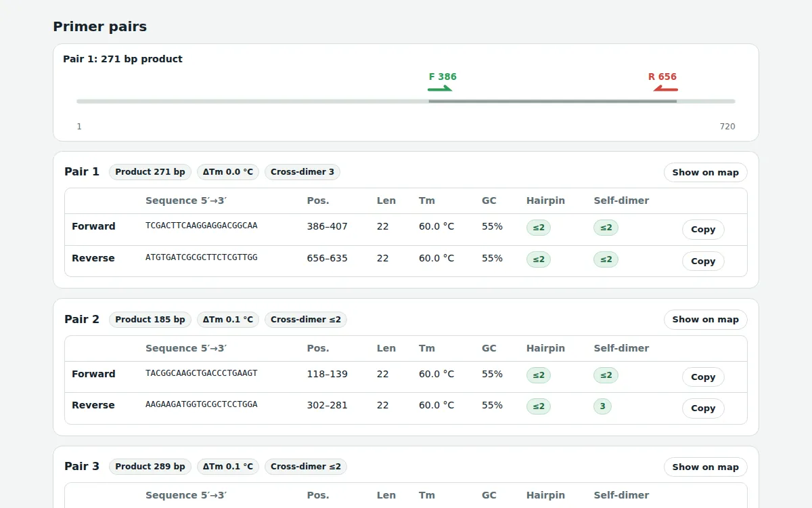Screen dimensions: 812x508
Task: Click the Sequence 5′→3′ header in Pair 1
Action: pyautogui.click(x=186, y=200)
